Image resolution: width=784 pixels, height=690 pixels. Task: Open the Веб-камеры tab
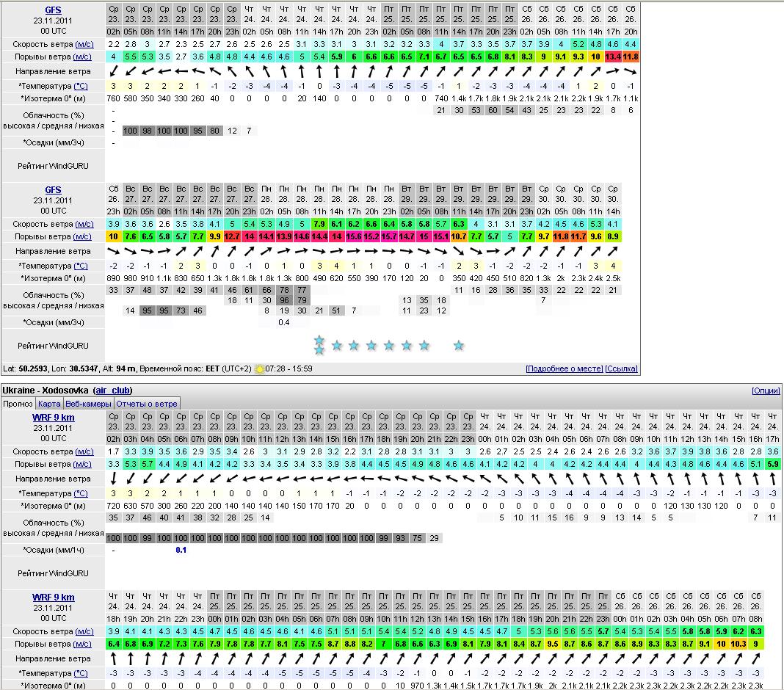tap(88, 404)
